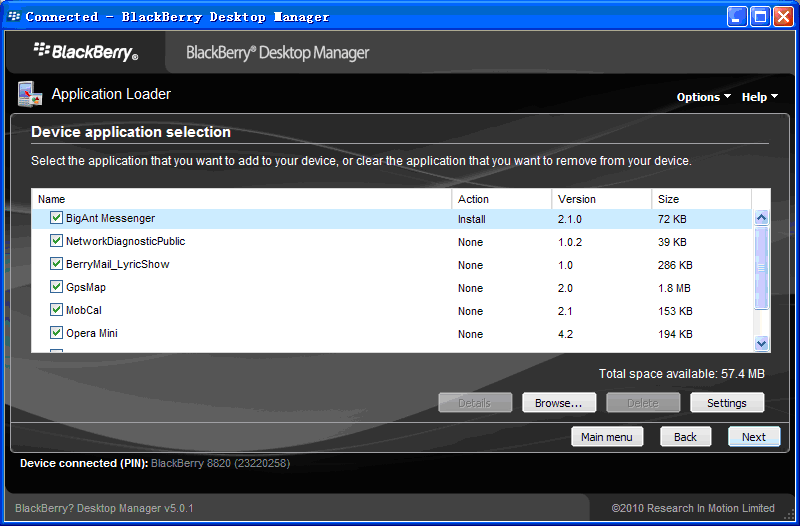Click the Application Loader icon
Image resolution: width=800 pixels, height=526 pixels.
point(30,94)
